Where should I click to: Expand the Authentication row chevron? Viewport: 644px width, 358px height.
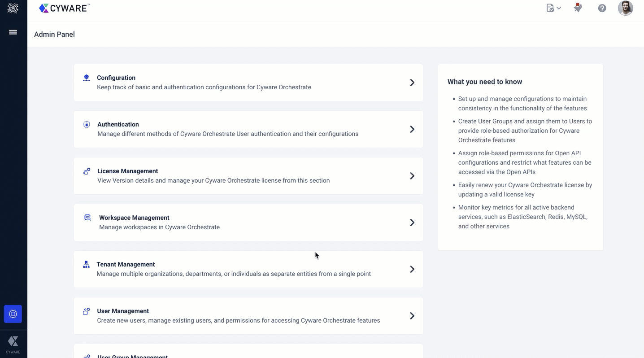click(412, 129)
